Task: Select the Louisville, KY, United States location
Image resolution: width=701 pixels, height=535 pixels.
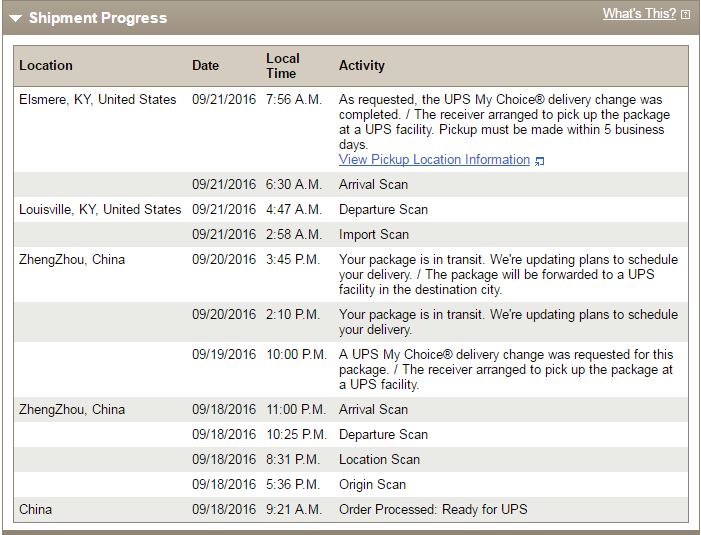Action: click(100, 209)
